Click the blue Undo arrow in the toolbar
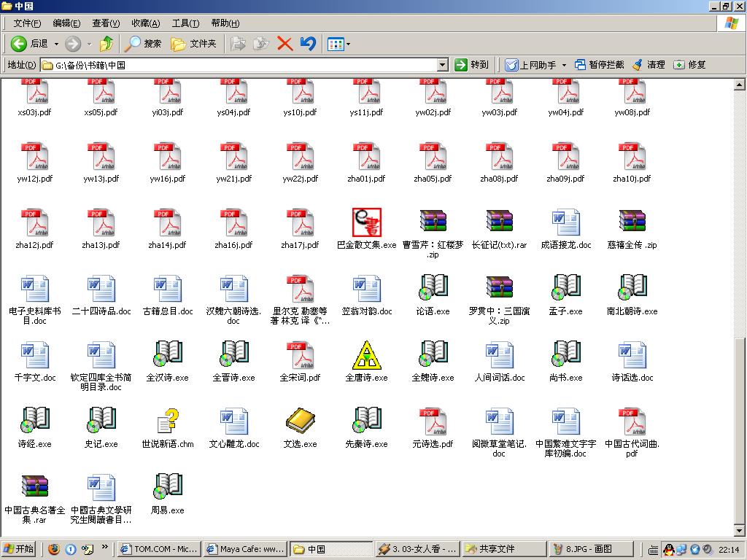 point(308,44)
